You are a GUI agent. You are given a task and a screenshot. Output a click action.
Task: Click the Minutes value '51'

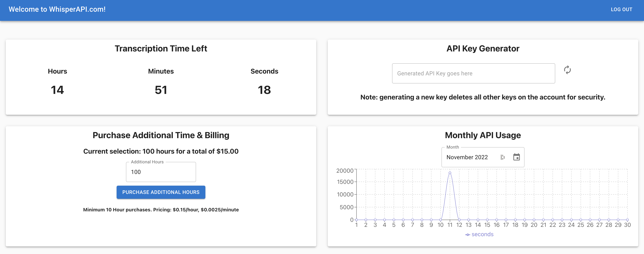coord(161,90)
